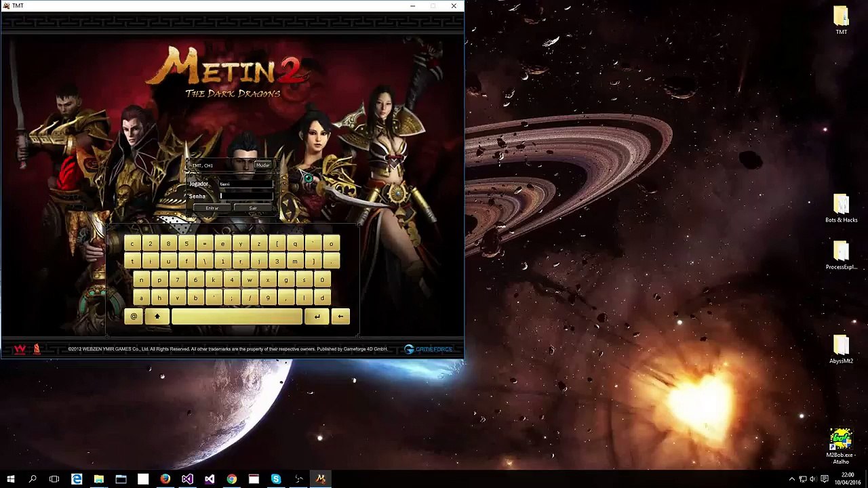Tap the t key on virtual keyboard
The image size is (868, 488).
click(x=132, y=262)
